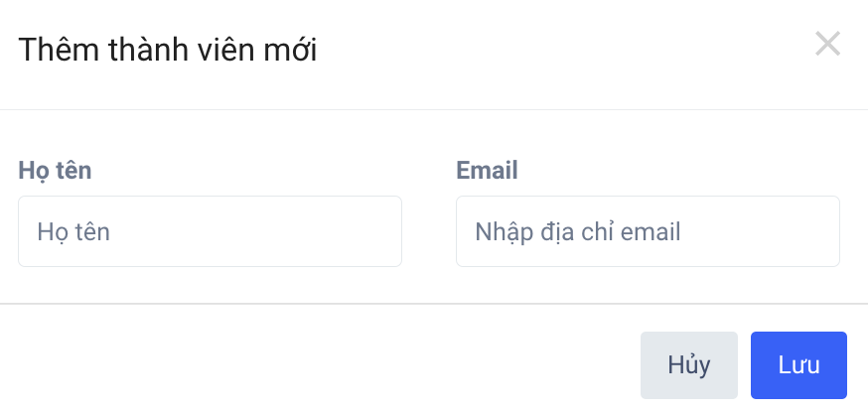The width and height of the screenshot is (868, 413).
Task: Click the Họ tên field label
Action: [x=55, y=170]
